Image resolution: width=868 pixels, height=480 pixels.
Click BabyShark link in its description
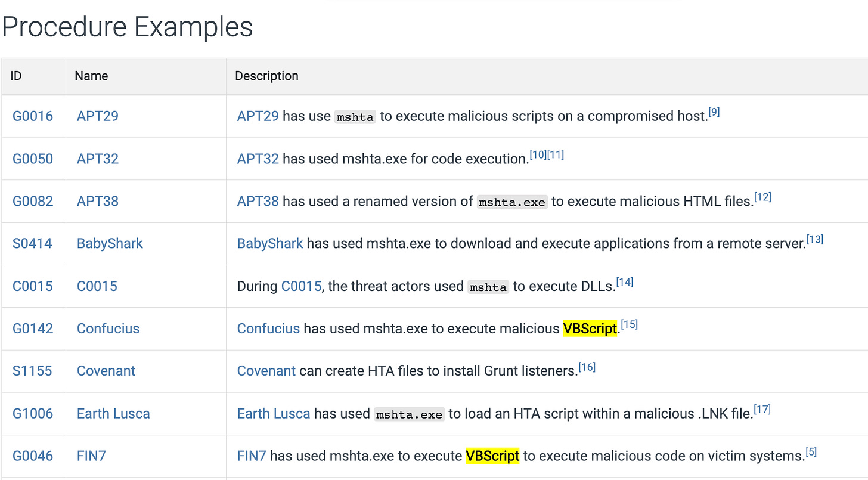click(270, 244)
